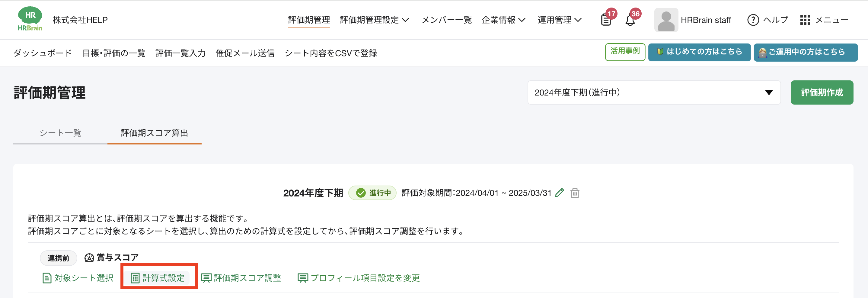The width and height of the screenshot is (868, 298).
Task: Expand the 運用管理 dropdown menu
Action: click(559, 20)
